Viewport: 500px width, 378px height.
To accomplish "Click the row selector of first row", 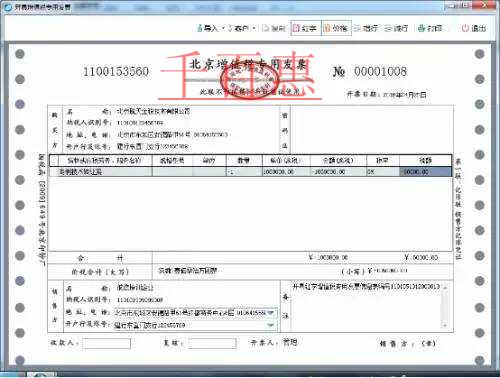I will (54, 172).
